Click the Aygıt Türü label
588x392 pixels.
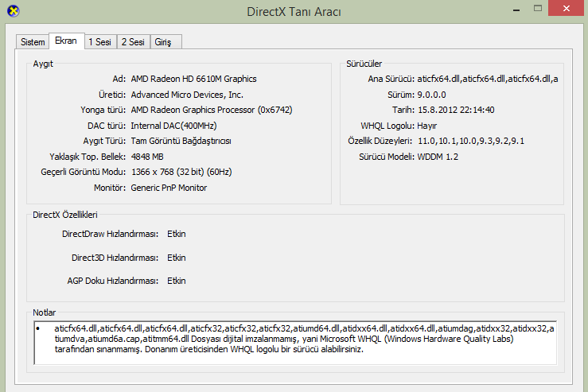click(x=104, y=141)
